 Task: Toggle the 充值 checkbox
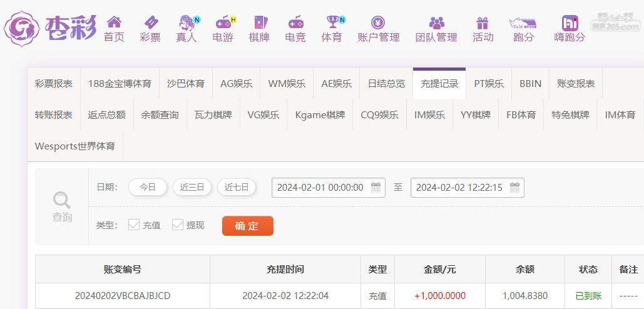click(x=134, y=225)
